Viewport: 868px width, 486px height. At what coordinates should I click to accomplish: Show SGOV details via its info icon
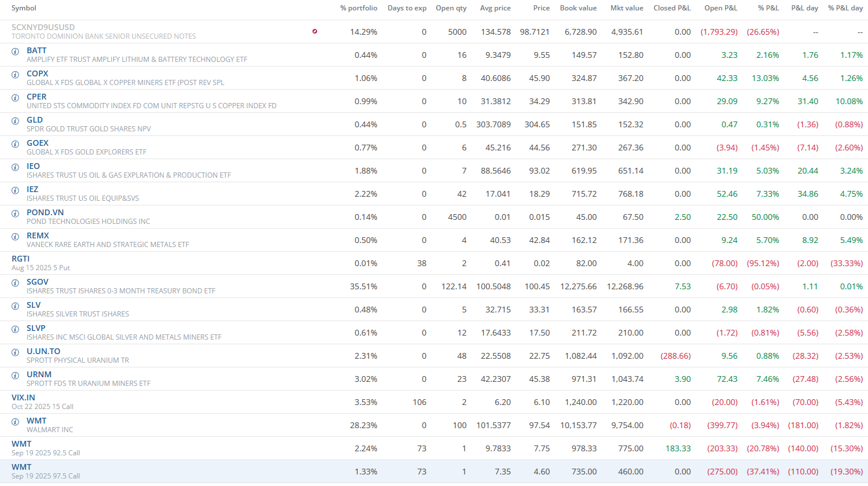pyautogui.click(x=16, y=283)
